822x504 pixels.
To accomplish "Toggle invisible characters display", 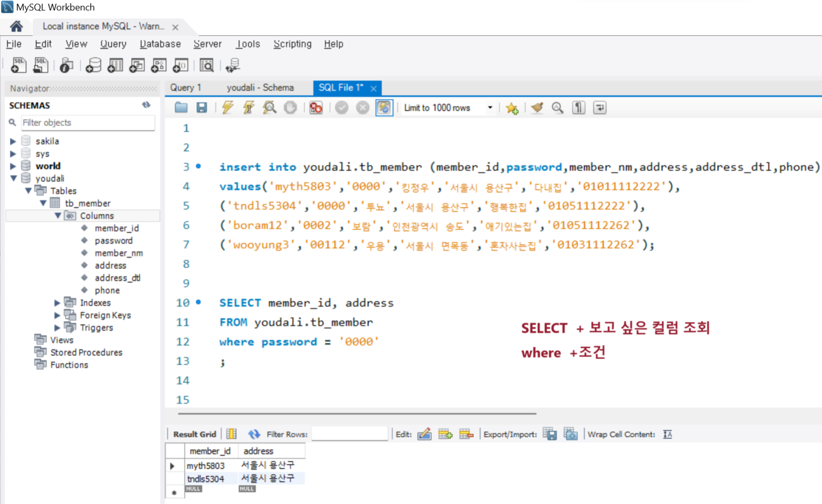I will point(579,108).
